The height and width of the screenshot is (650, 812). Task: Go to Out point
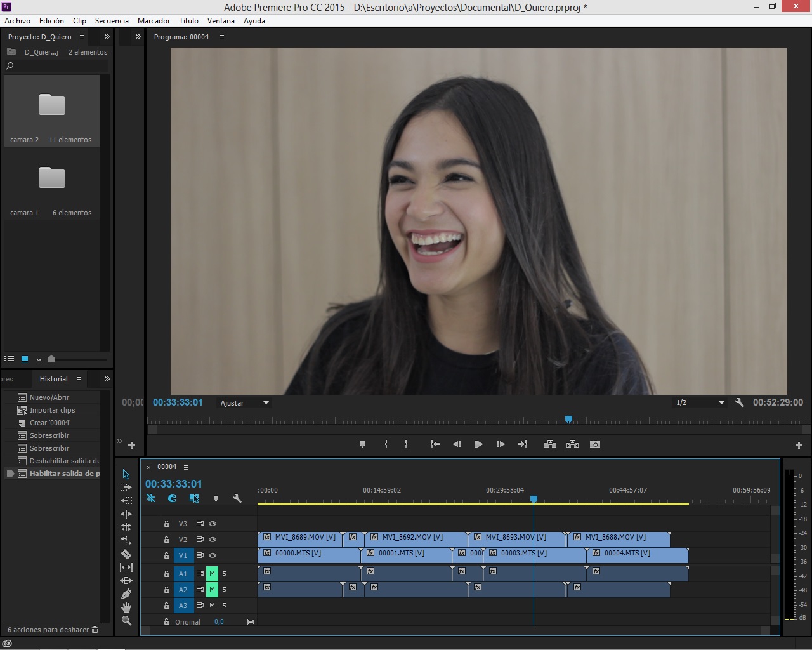pyautogui.click(x=523, y=444)
